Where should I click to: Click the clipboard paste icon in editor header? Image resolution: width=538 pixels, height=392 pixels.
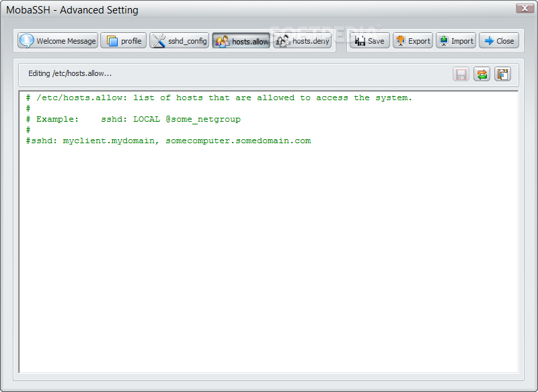point(502,74)
